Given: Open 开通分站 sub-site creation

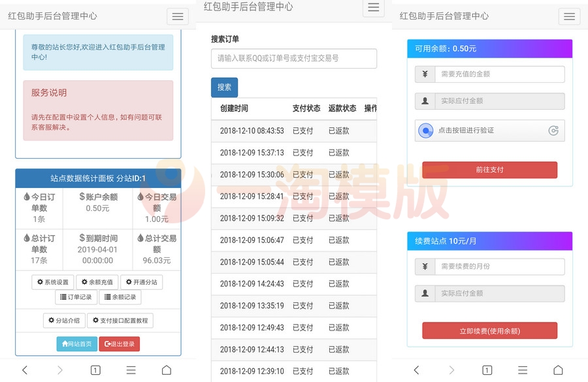Looking at the screenshot, I should click(x=141, y=282).
